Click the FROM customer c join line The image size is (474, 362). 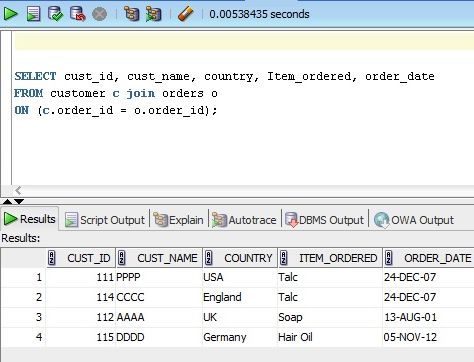click(116, 93)
